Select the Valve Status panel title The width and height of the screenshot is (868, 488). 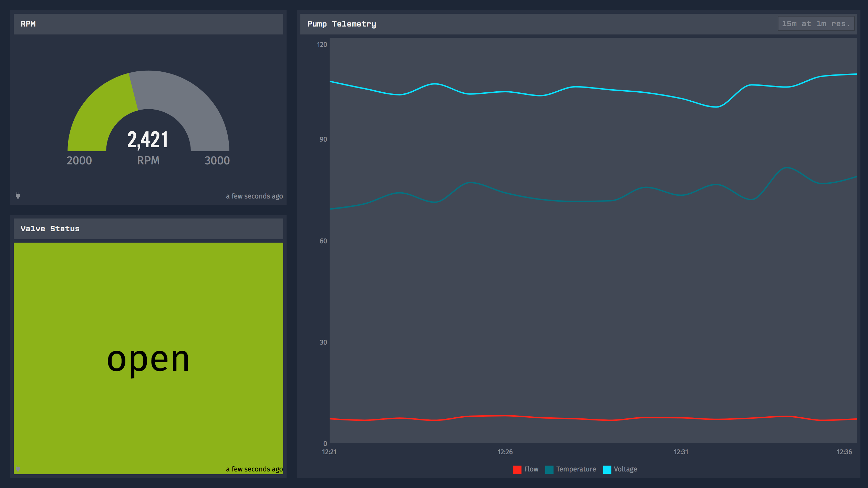(50, 229)
